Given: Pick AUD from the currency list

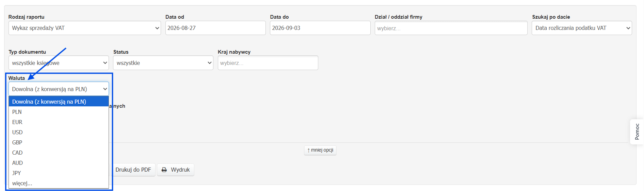Looking at the screenshot, I should coord(59,163).
